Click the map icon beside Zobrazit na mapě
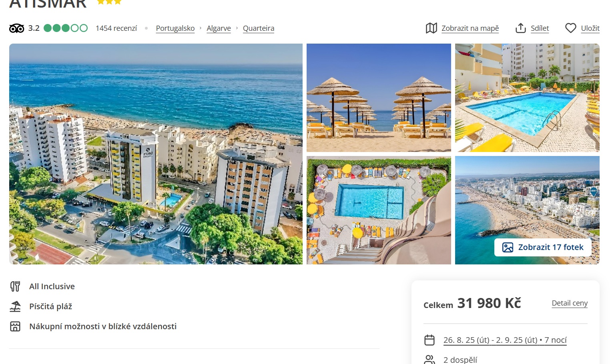The image size is (610, 364). tap(431, 28)
